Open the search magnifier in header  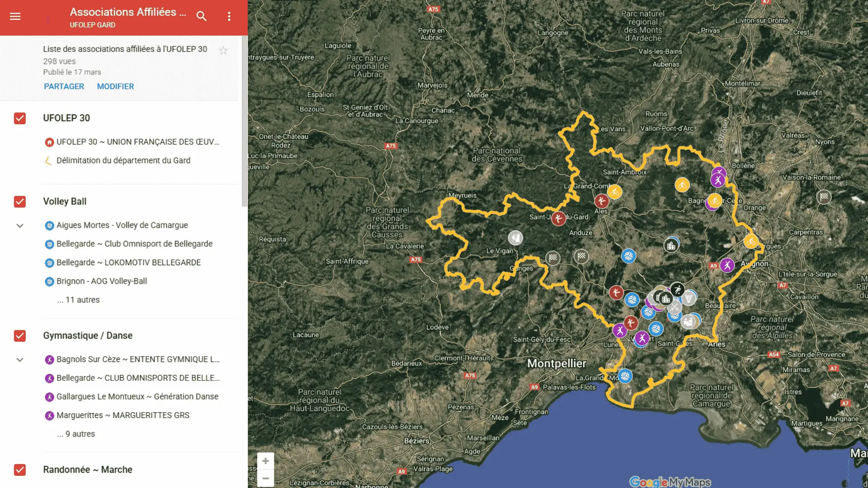[202, 17]
